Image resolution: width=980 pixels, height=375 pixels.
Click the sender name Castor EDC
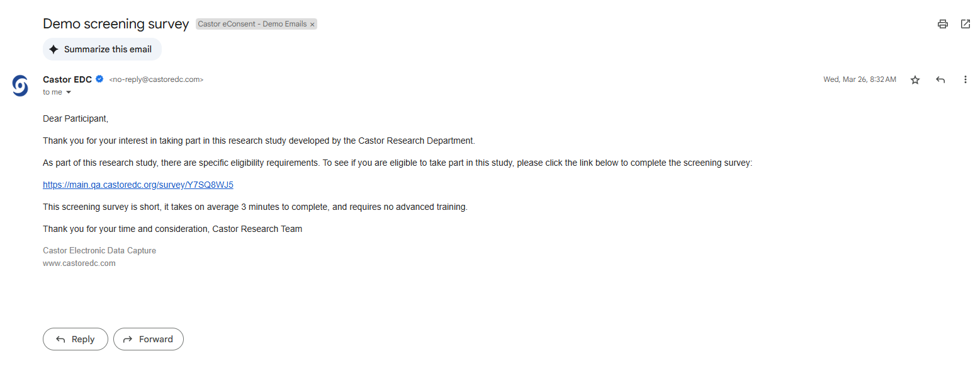pos(67,79)
